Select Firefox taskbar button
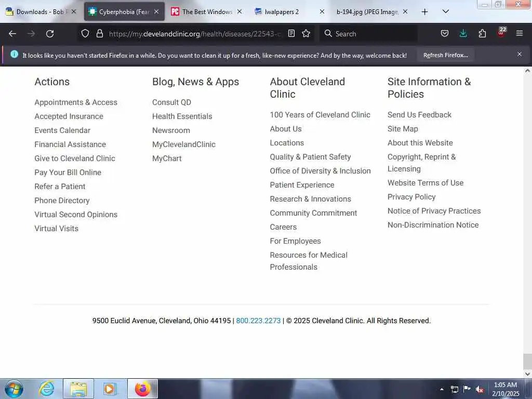 [x=143, y=389]
